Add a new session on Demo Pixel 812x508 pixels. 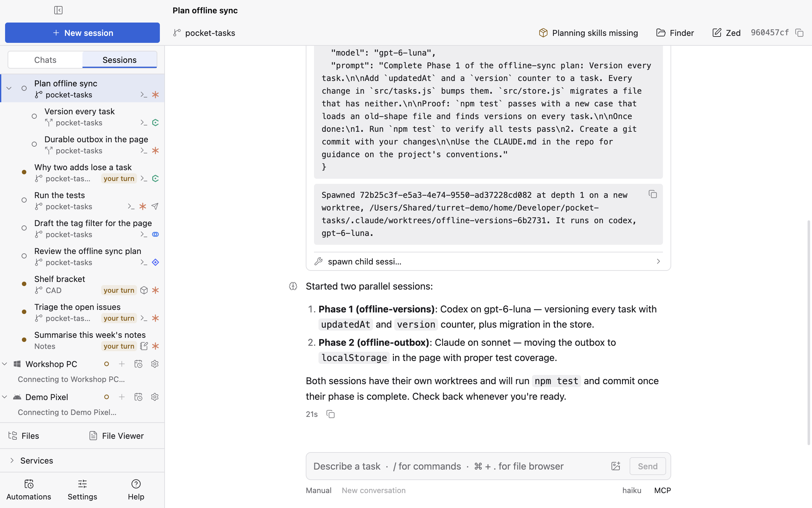122,397
